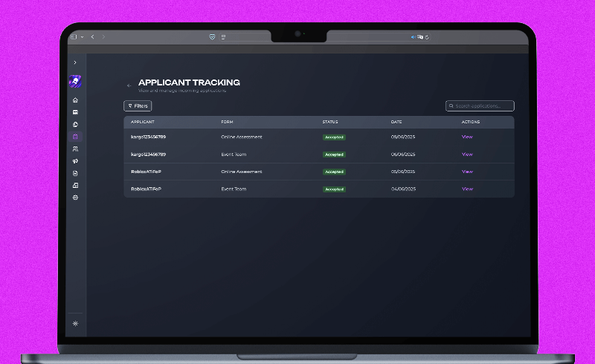Click back arrow beside Applicant Tracking title

pyautogui.click(x=129, y=85)
